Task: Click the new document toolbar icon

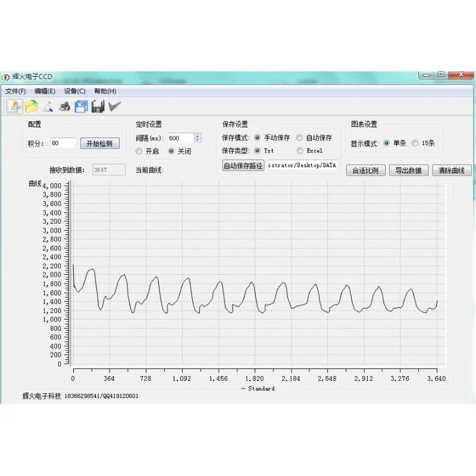Action: (14, 107)
